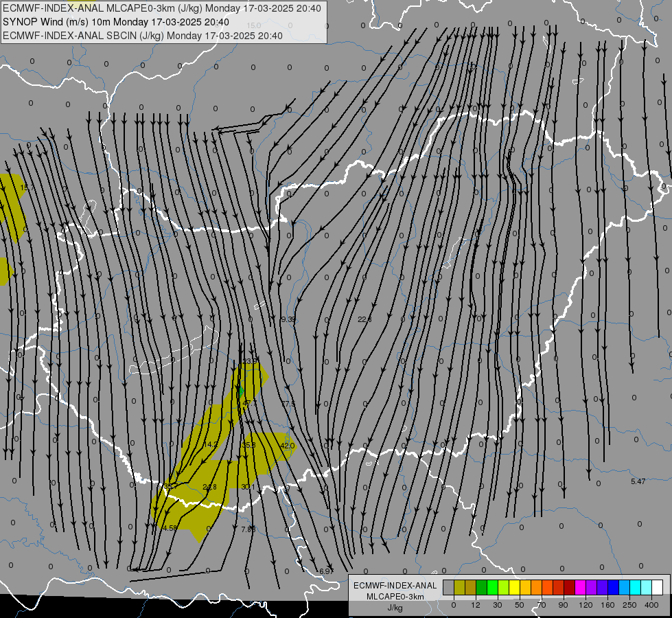Select the 7.83 map value
The height and width of the screenshot is (618, 672).
pyautogui.click(x=248, y=529)
